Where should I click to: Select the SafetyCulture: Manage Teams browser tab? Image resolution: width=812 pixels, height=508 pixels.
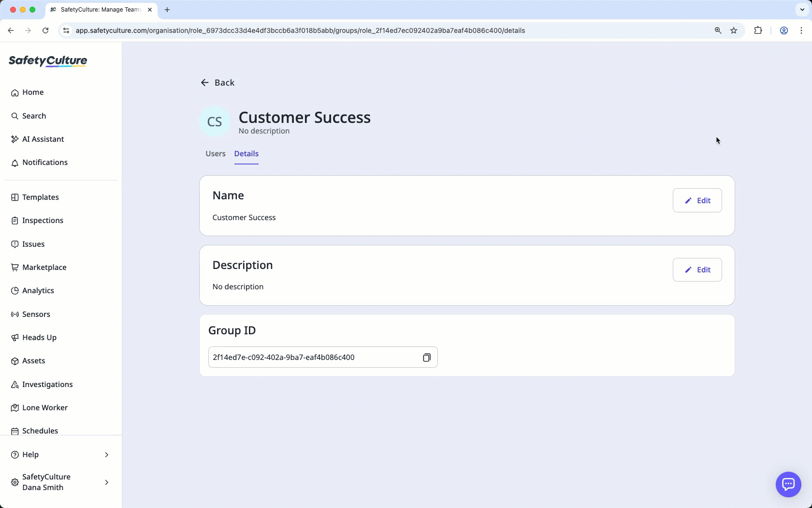(x=101, y=10)
